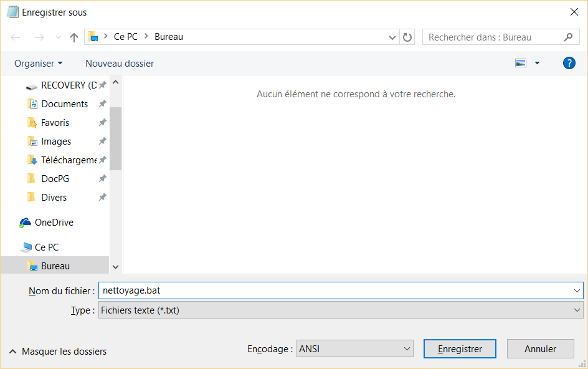Click Bureau in the address path

click(x=169, y=37)
